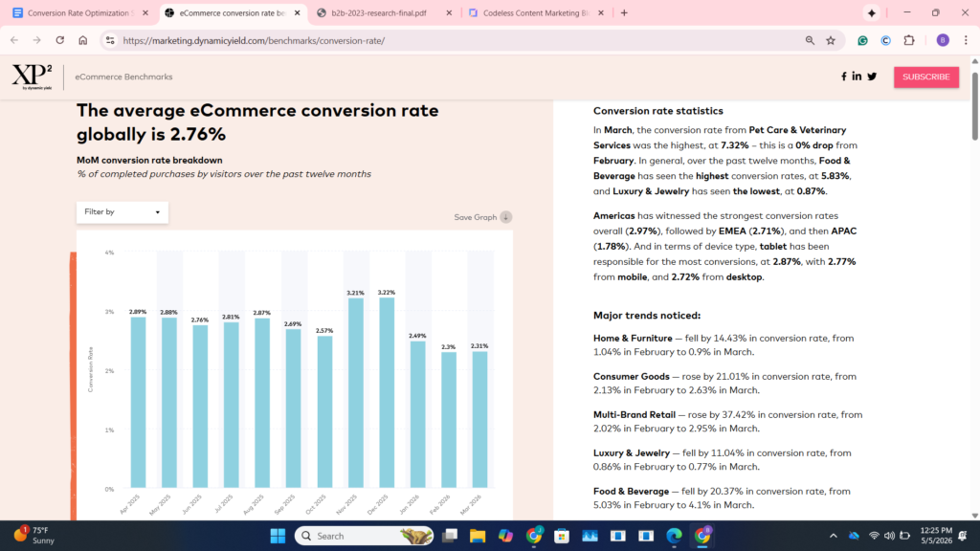This screenshot has height=551, width=980.
Task: Click the taskbar Search box
Action: 365,536
